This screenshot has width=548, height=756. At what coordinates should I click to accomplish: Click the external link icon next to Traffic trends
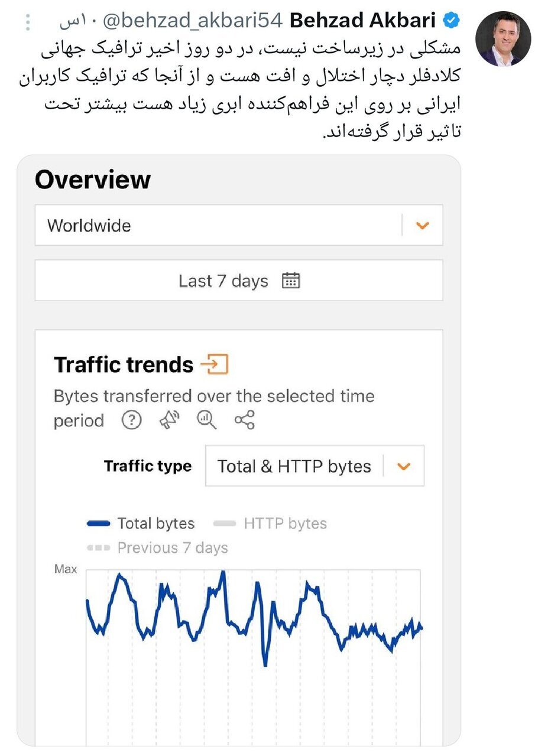click(219, 365)
